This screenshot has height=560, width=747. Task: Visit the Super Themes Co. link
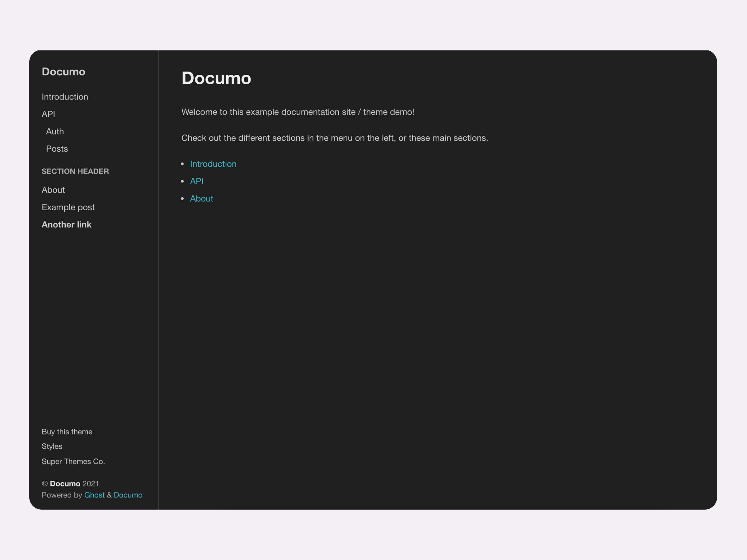tap(73, 461)
